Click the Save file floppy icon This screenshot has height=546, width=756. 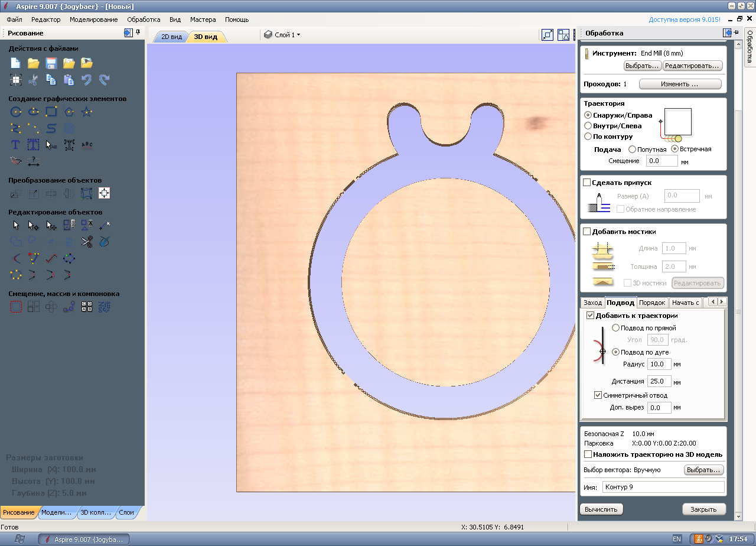point(51,63)
